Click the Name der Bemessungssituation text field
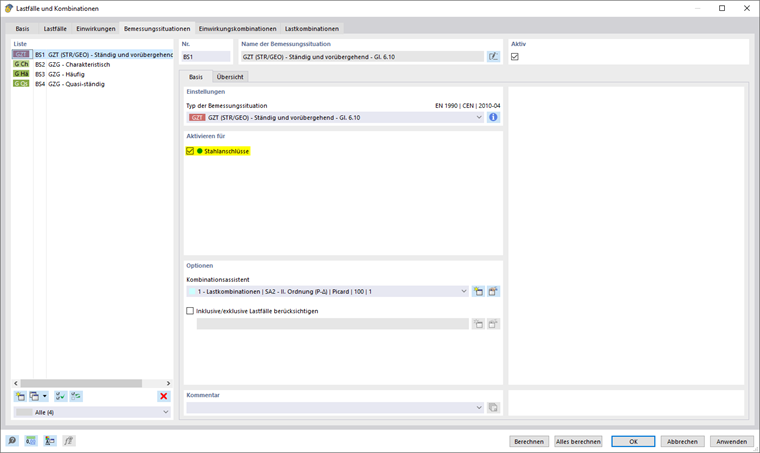Viewport: 760px width, 453px height. (362, 57)
